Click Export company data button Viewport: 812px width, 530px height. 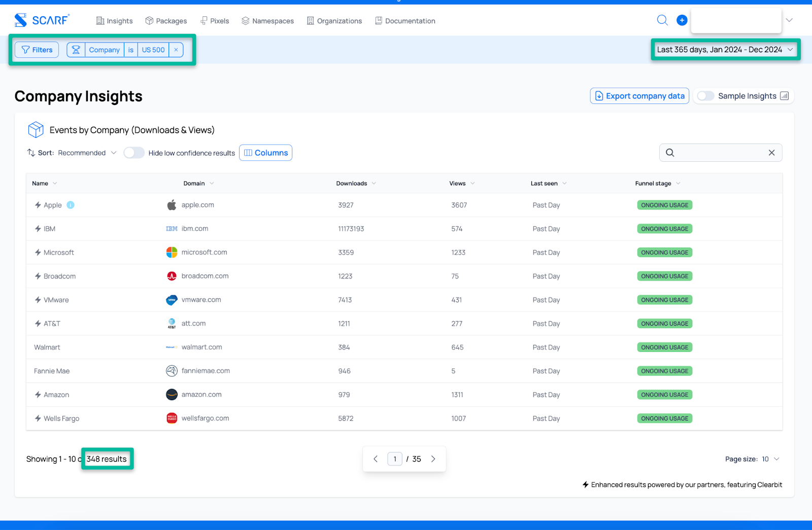tap(639, 96)
